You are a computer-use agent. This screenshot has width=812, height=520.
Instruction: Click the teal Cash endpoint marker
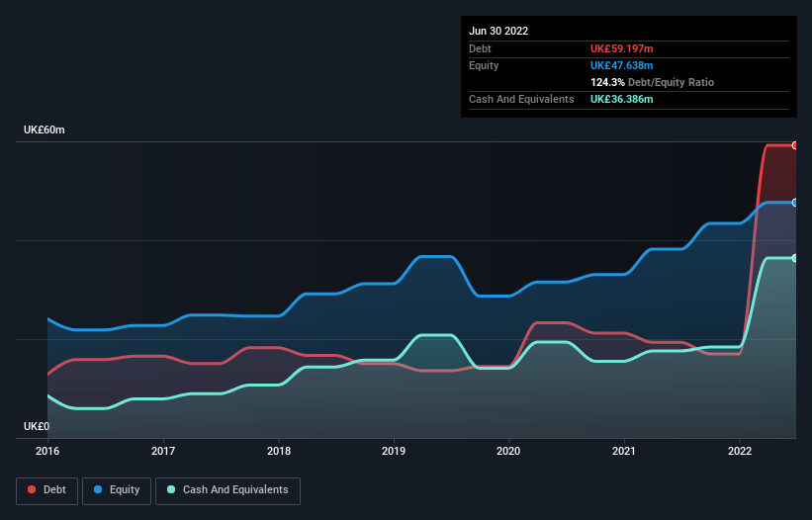coord(795,258)
